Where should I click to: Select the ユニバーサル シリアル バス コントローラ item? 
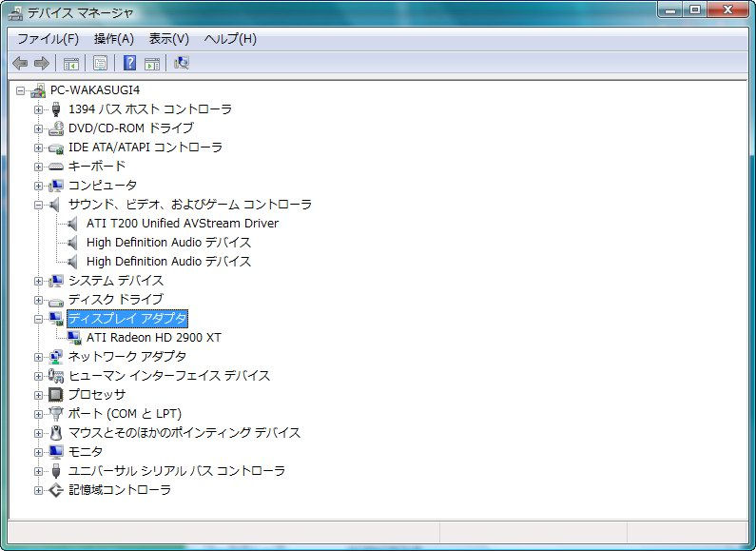point(176,471)
